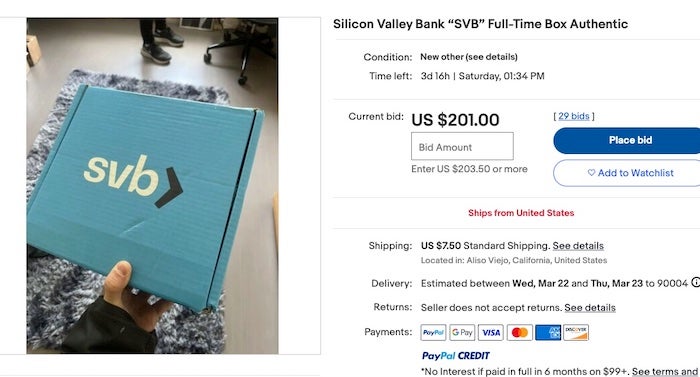
Task: Click the PayPal Credit logo
Action: [x=455, y=356]
